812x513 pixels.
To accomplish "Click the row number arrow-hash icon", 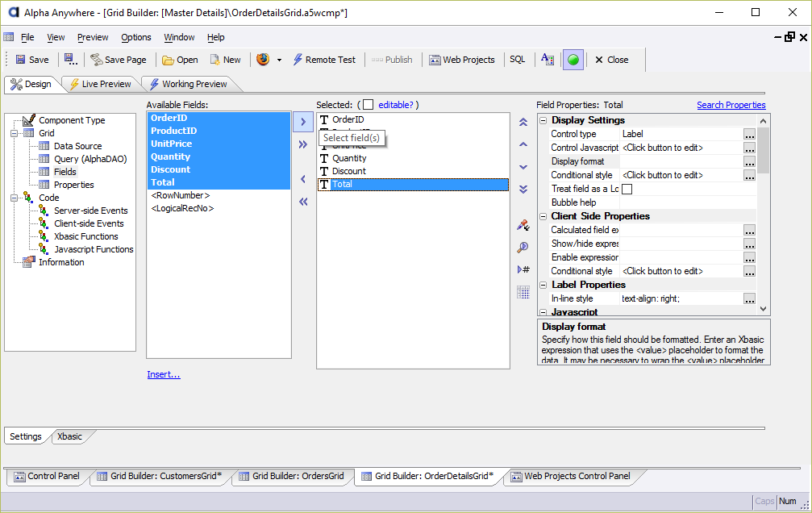I will (523, 269).
